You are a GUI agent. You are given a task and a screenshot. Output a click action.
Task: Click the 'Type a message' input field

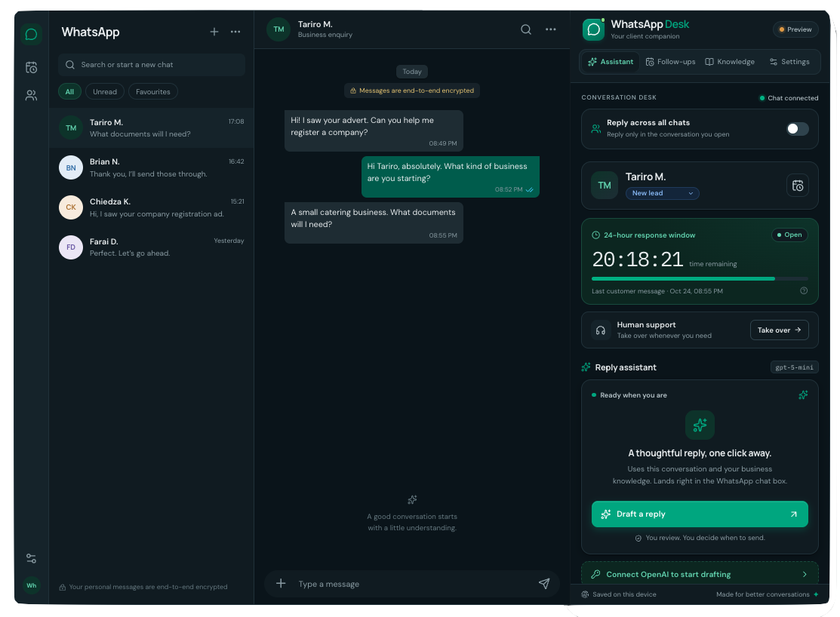coord(414,584)
